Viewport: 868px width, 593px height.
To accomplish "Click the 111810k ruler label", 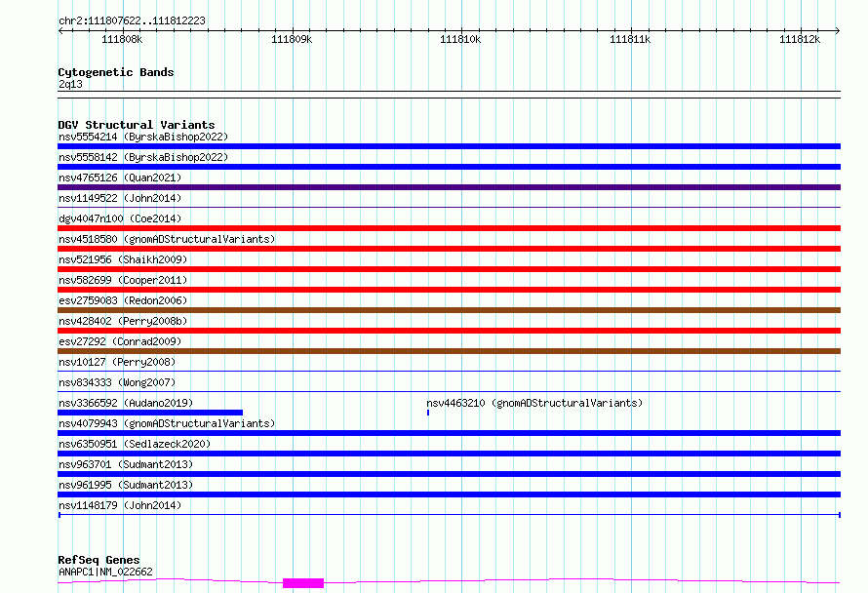I will pyautogui.click(x=460, y=39).
